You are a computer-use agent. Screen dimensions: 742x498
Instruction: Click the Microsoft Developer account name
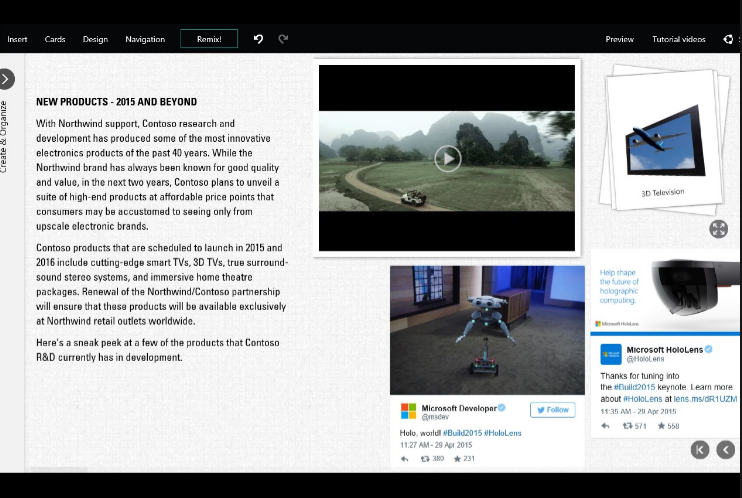[x=459, y=408]
